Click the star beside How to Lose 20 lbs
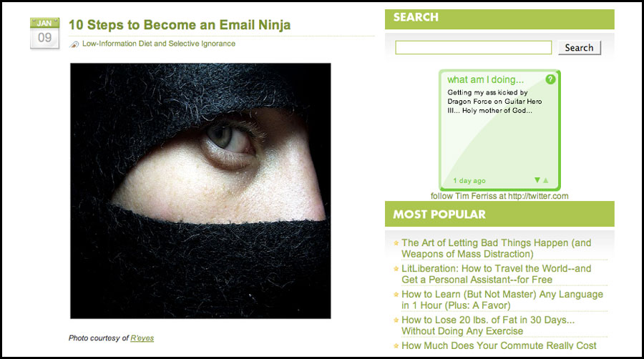This screenshot has width=644, height=359. point(396,320)
